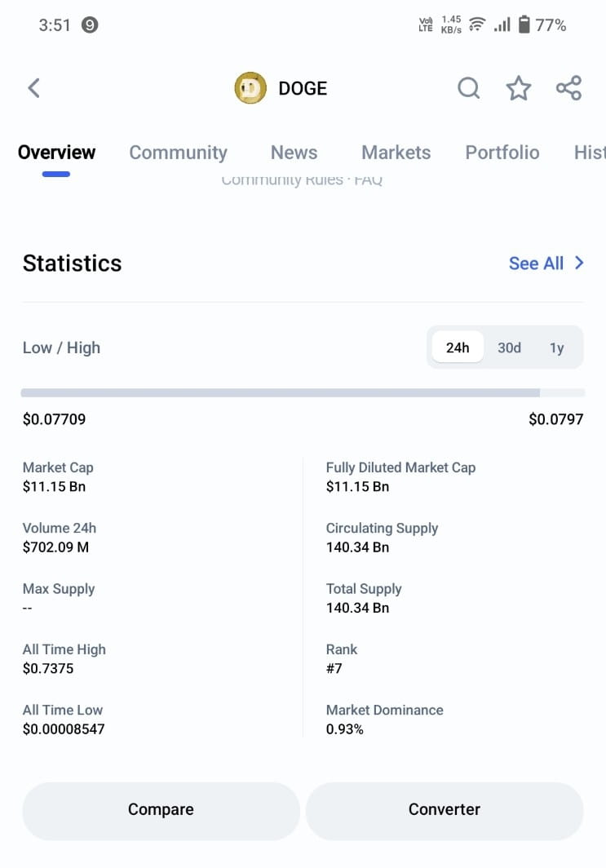Open search with magnifier icon

469,88
